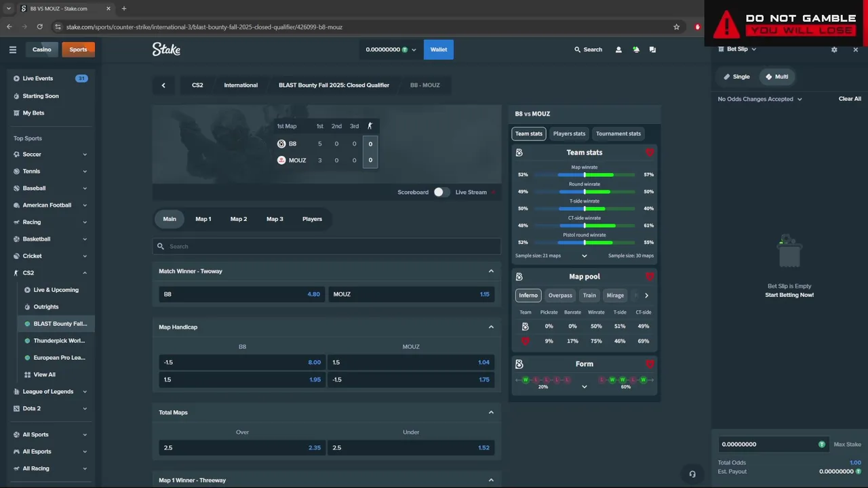The height and width of the screenshot is (488, 868).
Task: Open the user profile icon
Action: pos(618,49)
